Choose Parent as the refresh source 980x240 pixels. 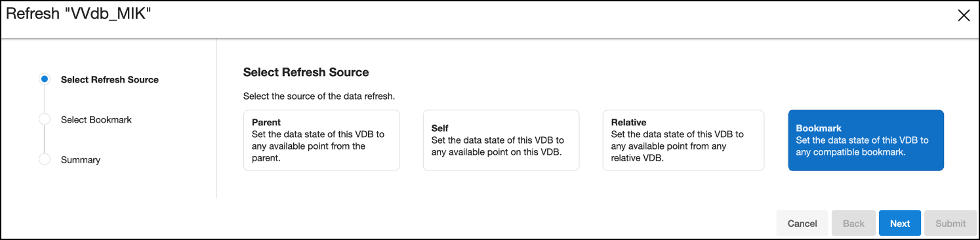(x=321, y=140)
